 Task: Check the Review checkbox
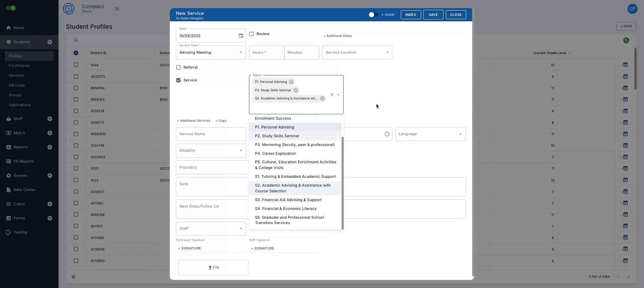pyautogui.click(x=252, y=34)
